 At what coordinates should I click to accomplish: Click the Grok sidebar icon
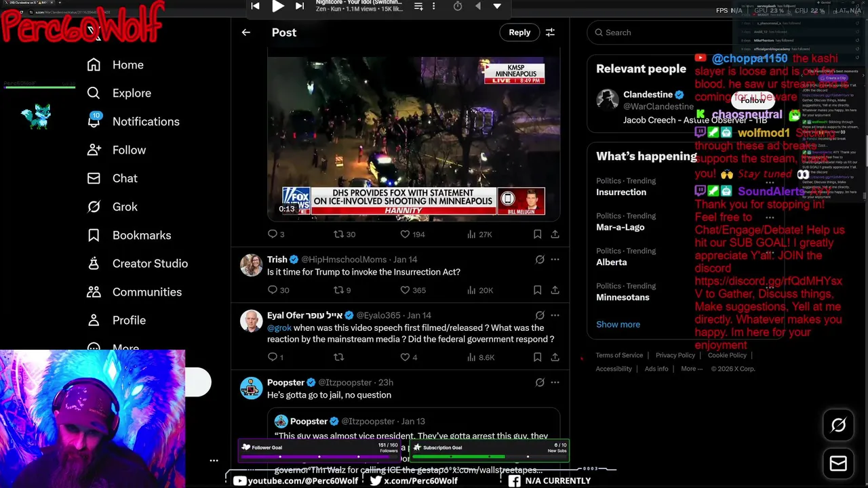tap(94, 207)
